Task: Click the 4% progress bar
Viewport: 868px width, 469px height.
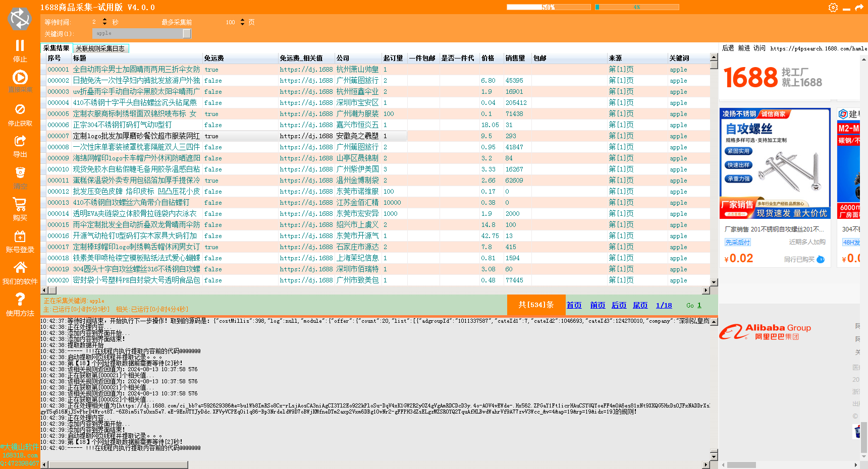Action: click(637, 7)
